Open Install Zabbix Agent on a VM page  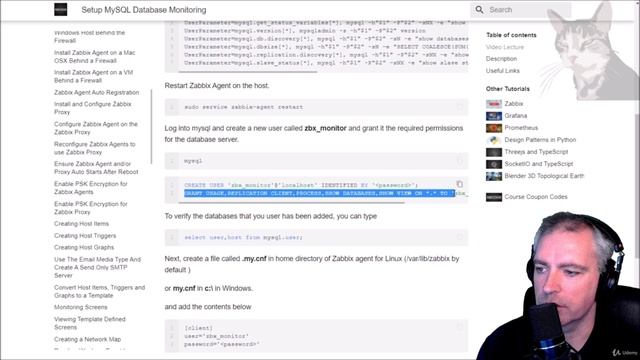(93, 76)
